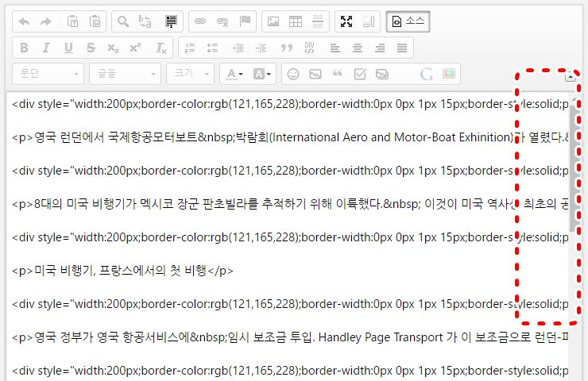This screenshot has height=381, width=588.
Task: Open the 글꼴 font dropdown
Action: (x=125, y=74)
